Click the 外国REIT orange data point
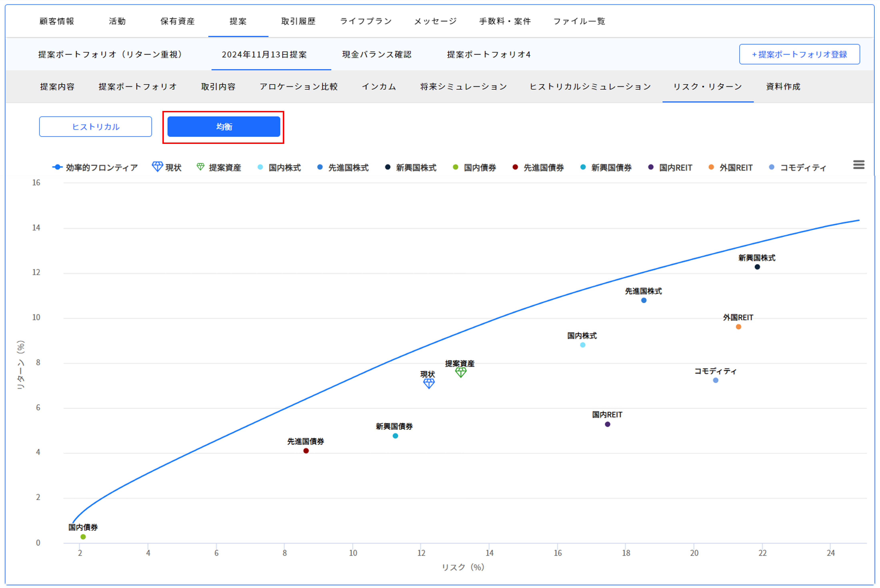Viewport: 880px width, 588px height. pyautogui.click(x=738, y=327)
